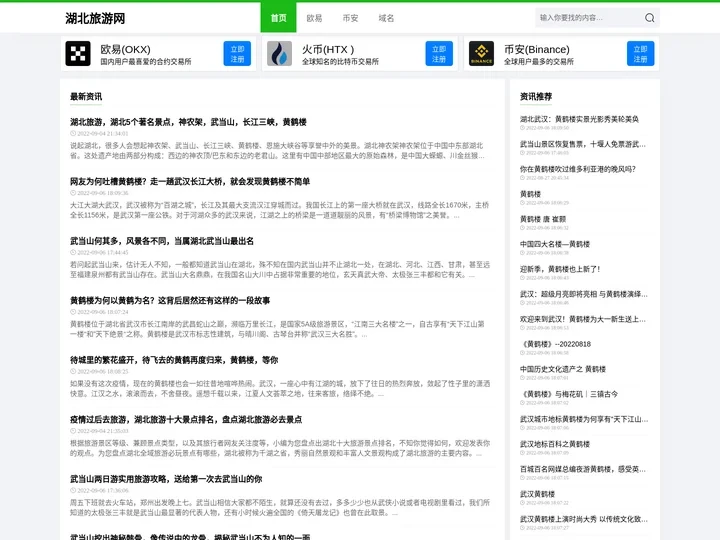Open article 网友为何吐槽黄鹤楼
Screen dimensions: 720x540
(x=190, y=181)
